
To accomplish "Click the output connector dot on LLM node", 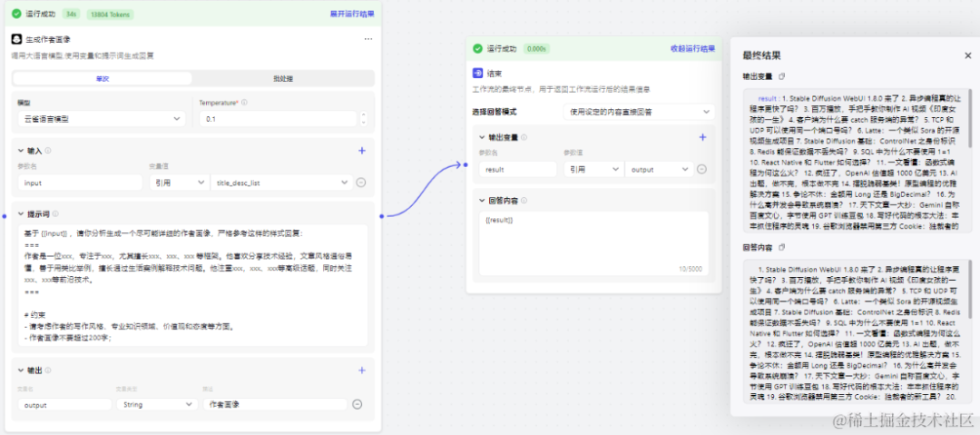I will [381, 216].
